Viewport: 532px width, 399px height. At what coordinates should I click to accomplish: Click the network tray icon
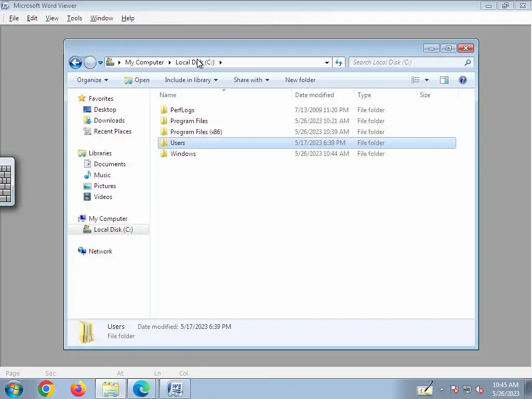tap(467, 390)
